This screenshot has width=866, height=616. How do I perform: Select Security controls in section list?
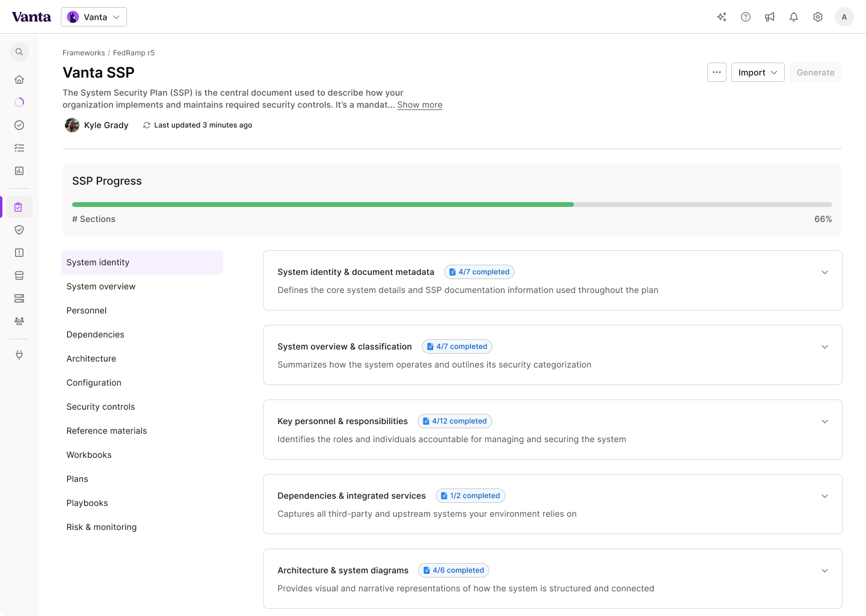(142, 407)
